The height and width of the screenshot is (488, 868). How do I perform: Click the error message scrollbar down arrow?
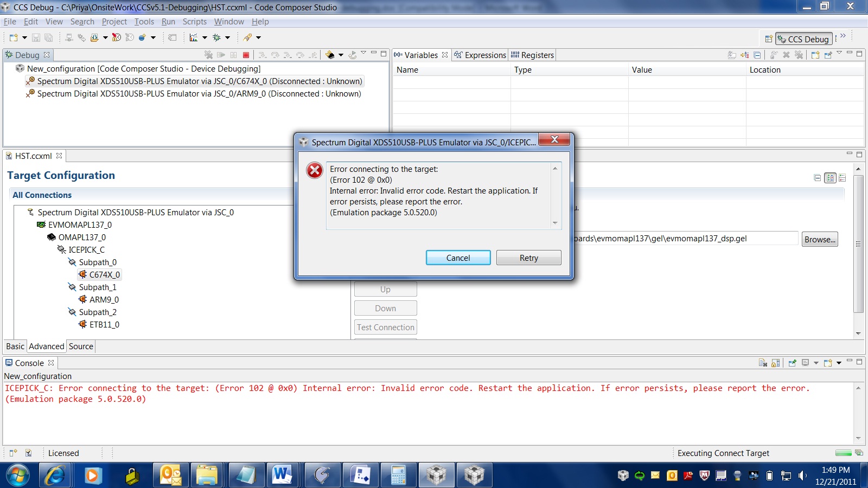[555, 223]
